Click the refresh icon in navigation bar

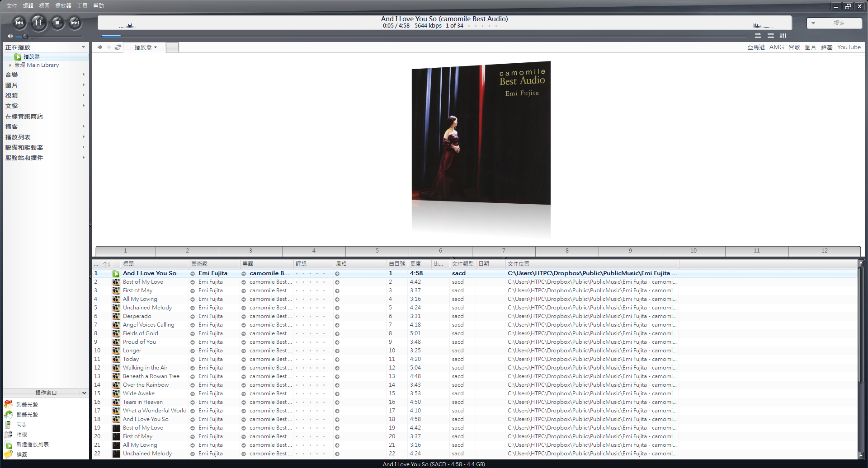coord(118,47)
